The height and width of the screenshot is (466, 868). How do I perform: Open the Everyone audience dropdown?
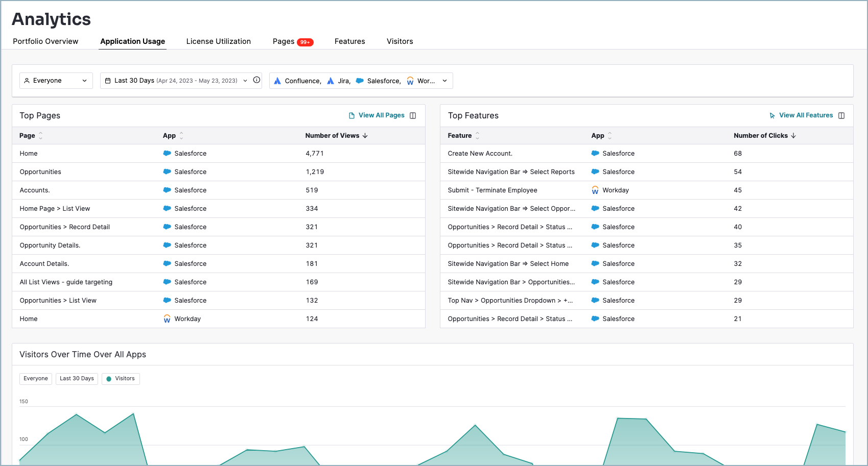(x=84, y=80)
